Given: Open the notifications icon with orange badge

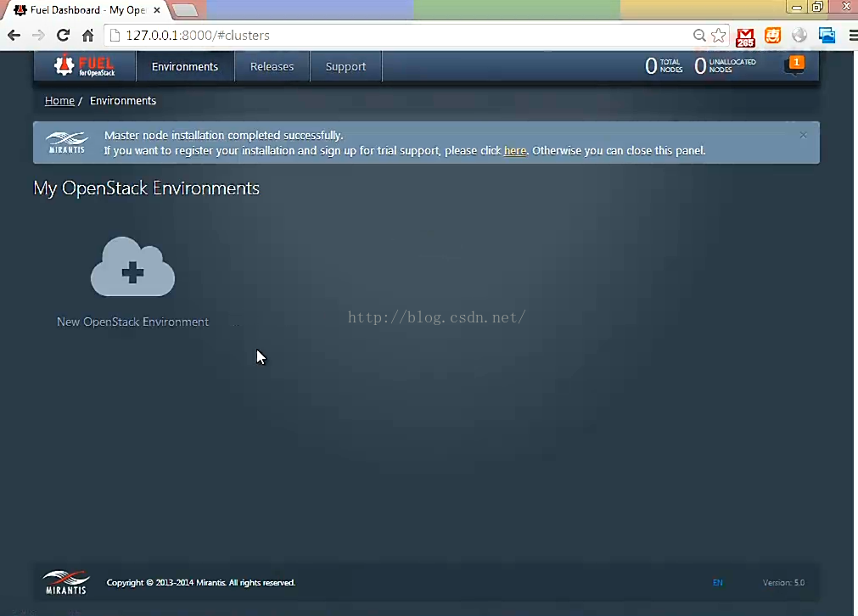Looking at the screenshot, I should pos(794,65).
